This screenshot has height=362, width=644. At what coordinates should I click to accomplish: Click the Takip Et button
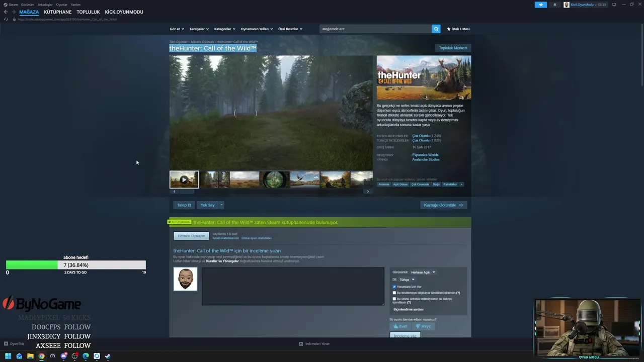coord(184,205)
